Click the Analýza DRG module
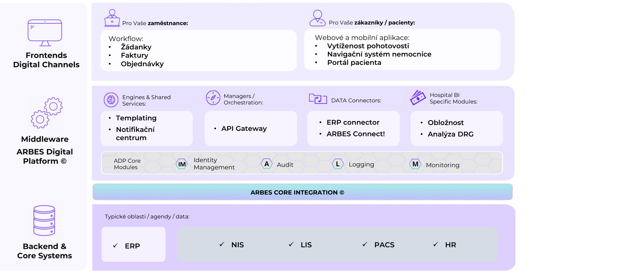The width and height of the screenshot is (644, 274). (x=451, y=134)
